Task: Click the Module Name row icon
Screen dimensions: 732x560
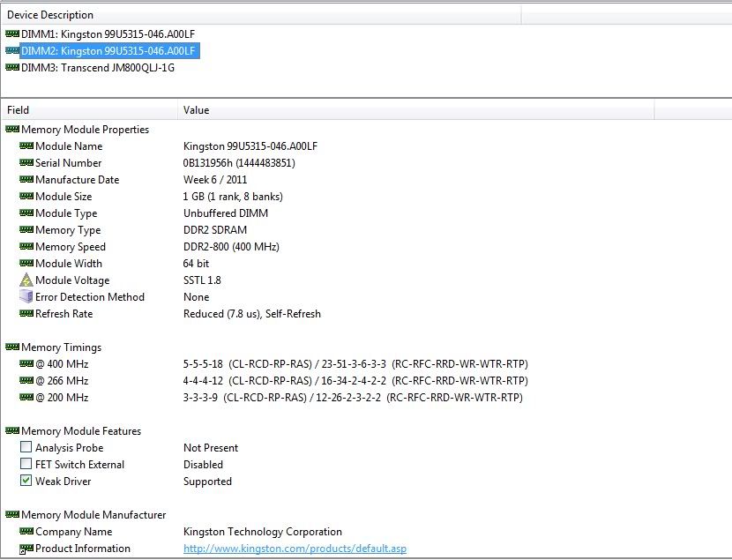Action: 26,146
